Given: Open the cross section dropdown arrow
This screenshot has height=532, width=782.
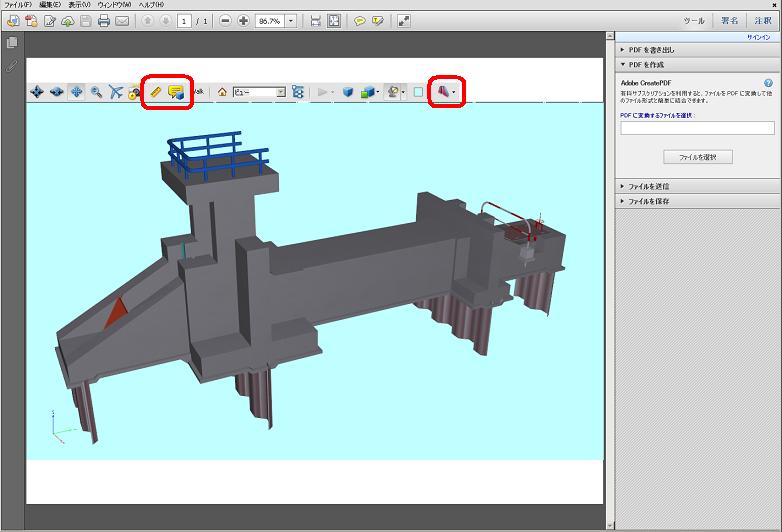Looking at the screenshot, I should tap(453, 92).
